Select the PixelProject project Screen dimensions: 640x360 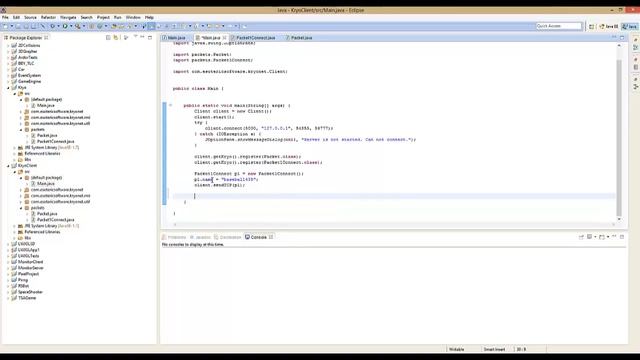[x=28, y=274]
